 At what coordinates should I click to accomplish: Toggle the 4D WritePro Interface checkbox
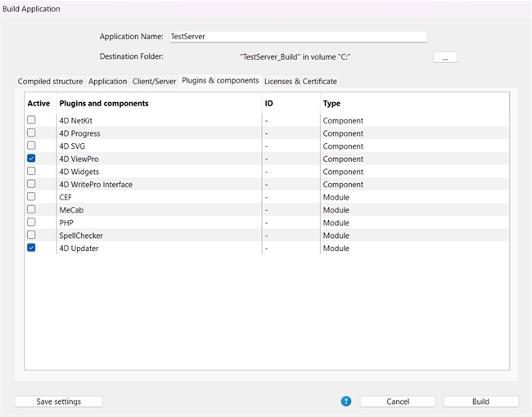pos(31,184)
